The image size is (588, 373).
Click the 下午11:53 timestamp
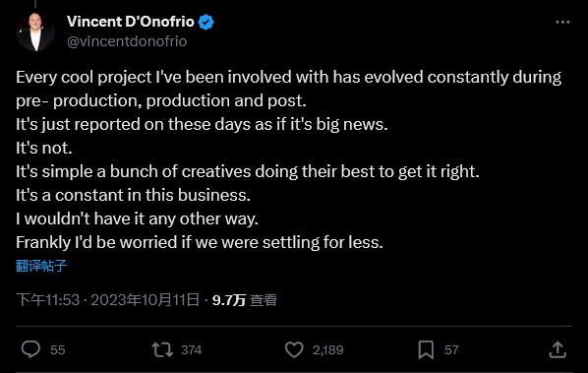tap(48, 300)
